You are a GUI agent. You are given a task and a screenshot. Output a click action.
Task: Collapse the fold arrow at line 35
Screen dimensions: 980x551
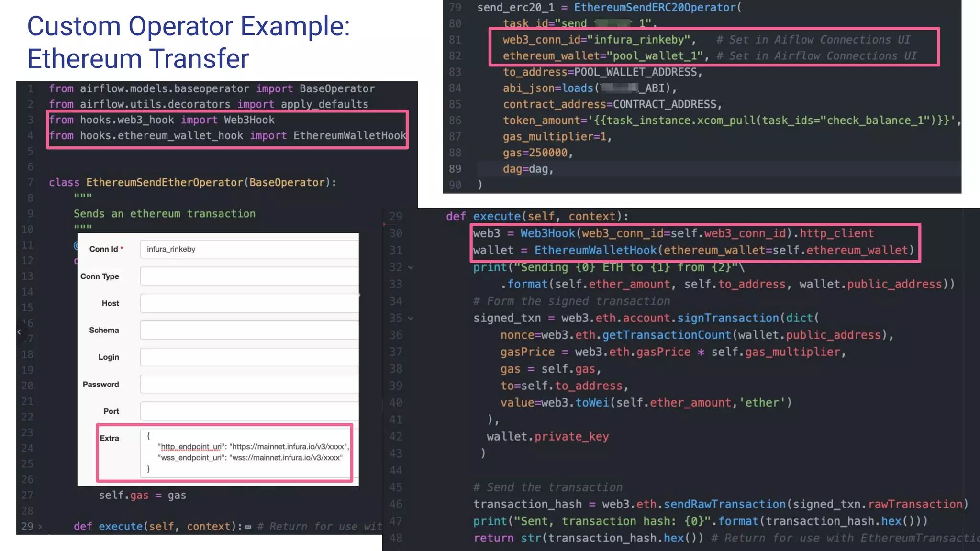[x=411, y=318]
